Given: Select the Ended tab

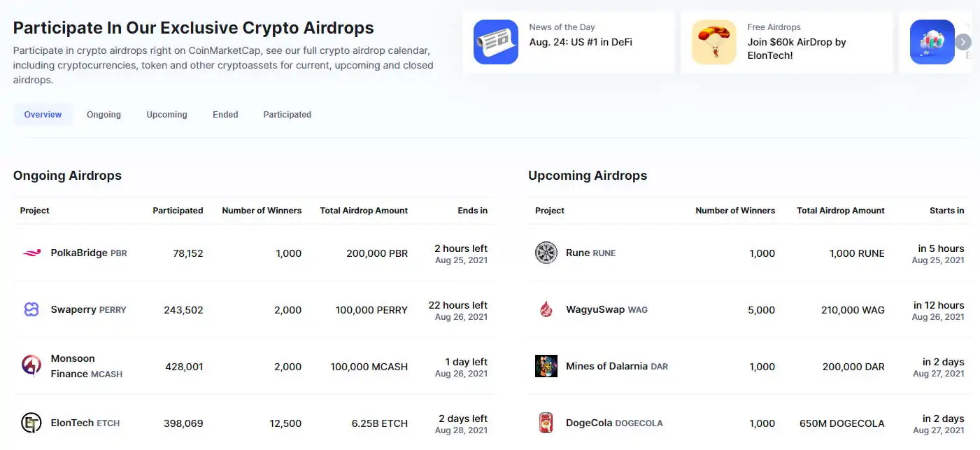Looking at the screenshot, I should (225, 115).
